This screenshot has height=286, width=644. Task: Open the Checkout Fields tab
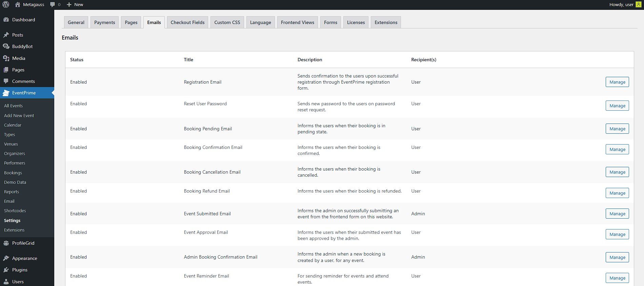click(187, 22)
